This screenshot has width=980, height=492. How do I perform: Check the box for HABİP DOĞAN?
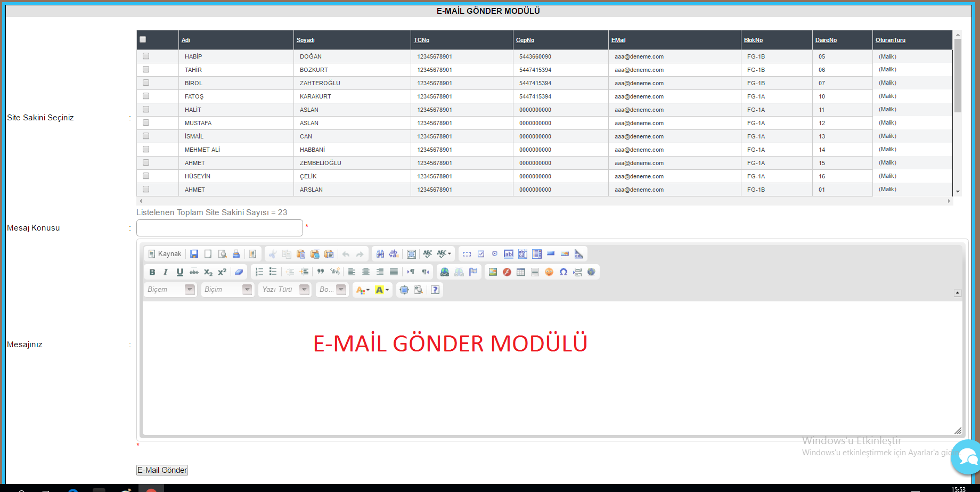coord(146,56)
